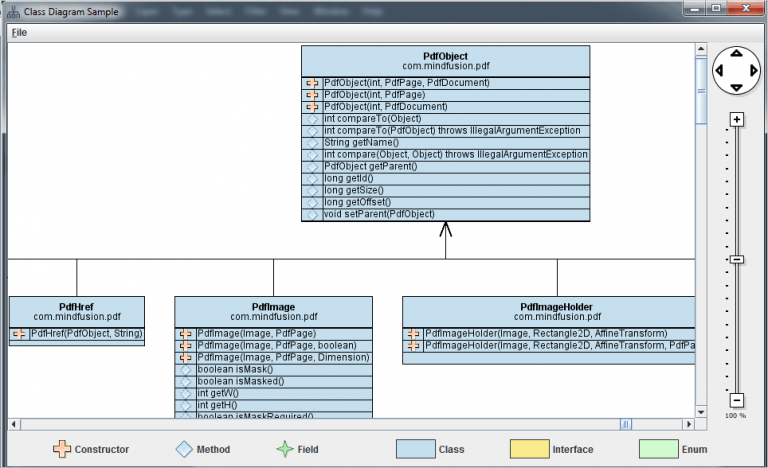Click the Class Diagram Sample title bar icon
The image size is (768, 468).
[13, 12]
